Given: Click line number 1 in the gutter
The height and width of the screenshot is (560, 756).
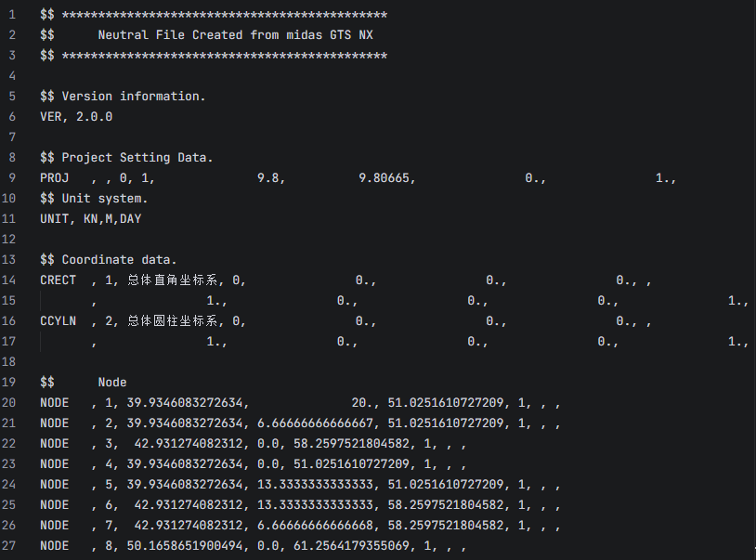Looking at the screenshot, I should (x=12, y=15).
